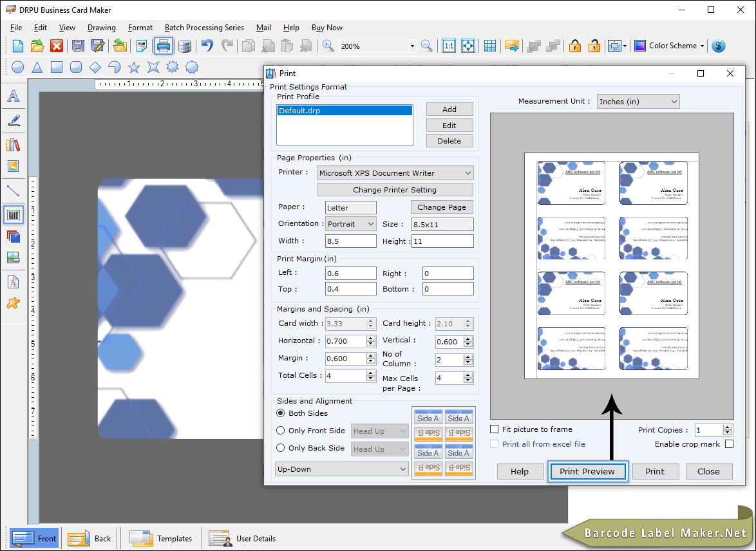This screenshot has height=551, width=756.
Task: Click the Print Preview button
Action: (587, 471)
